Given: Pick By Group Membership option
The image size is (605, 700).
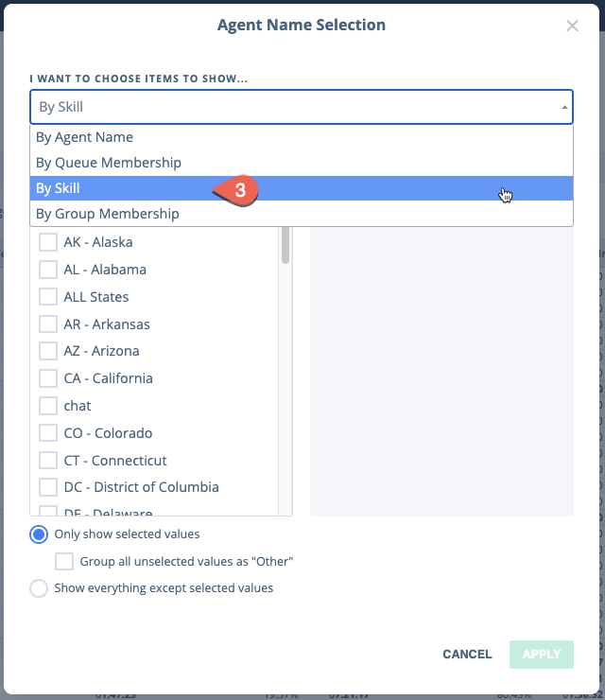Looking at the screenshot, I should (302, 214).
